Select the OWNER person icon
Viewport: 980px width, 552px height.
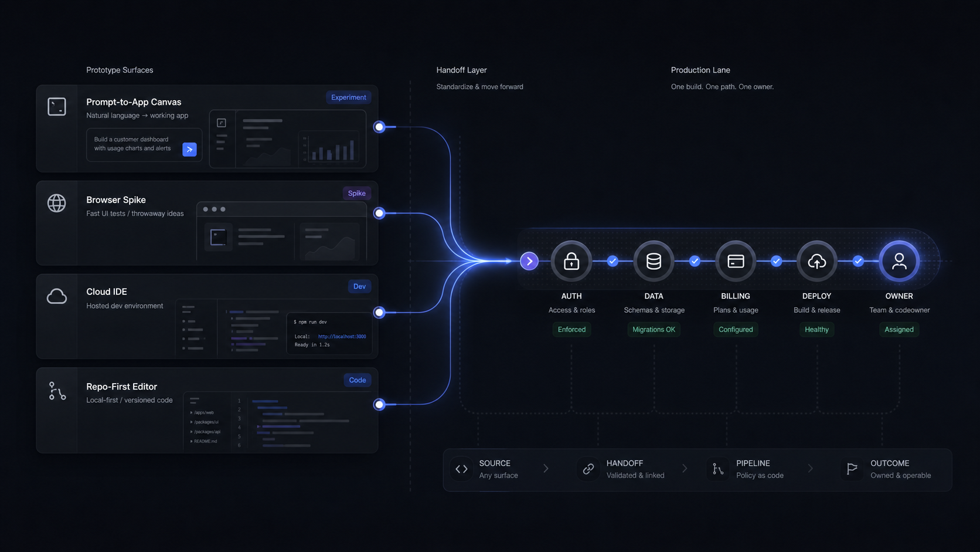(899, 261)
